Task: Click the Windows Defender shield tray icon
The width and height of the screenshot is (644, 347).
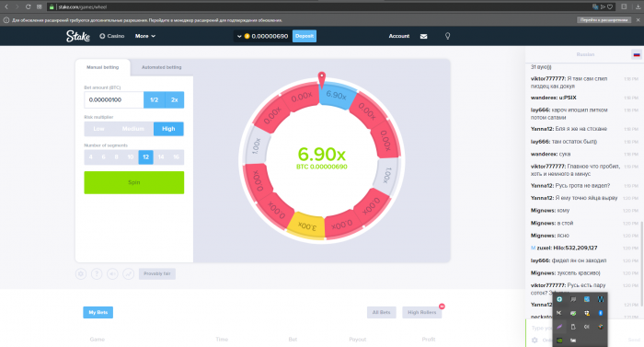Action: 587,313
